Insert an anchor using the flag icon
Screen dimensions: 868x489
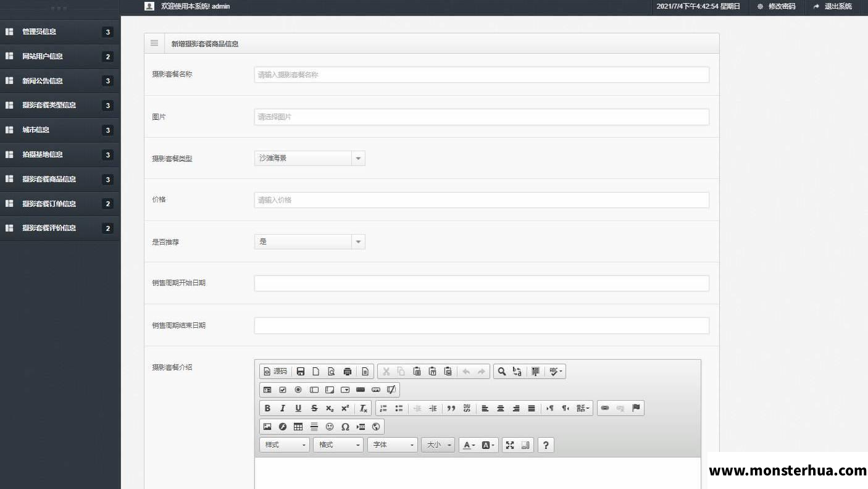(636, 408)
